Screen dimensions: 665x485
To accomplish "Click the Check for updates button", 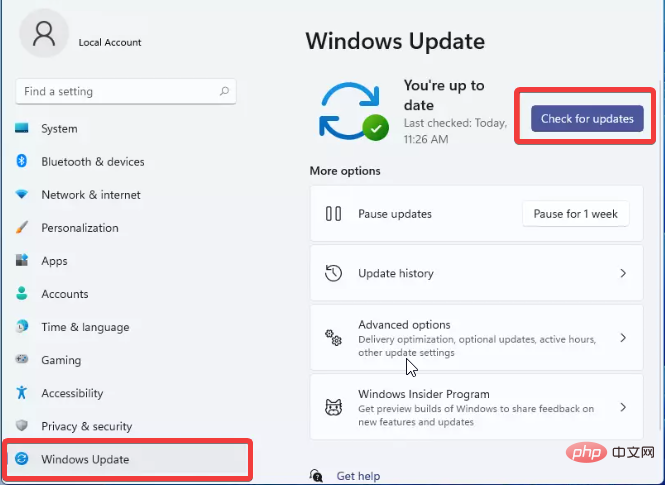I will click(587, 119).
